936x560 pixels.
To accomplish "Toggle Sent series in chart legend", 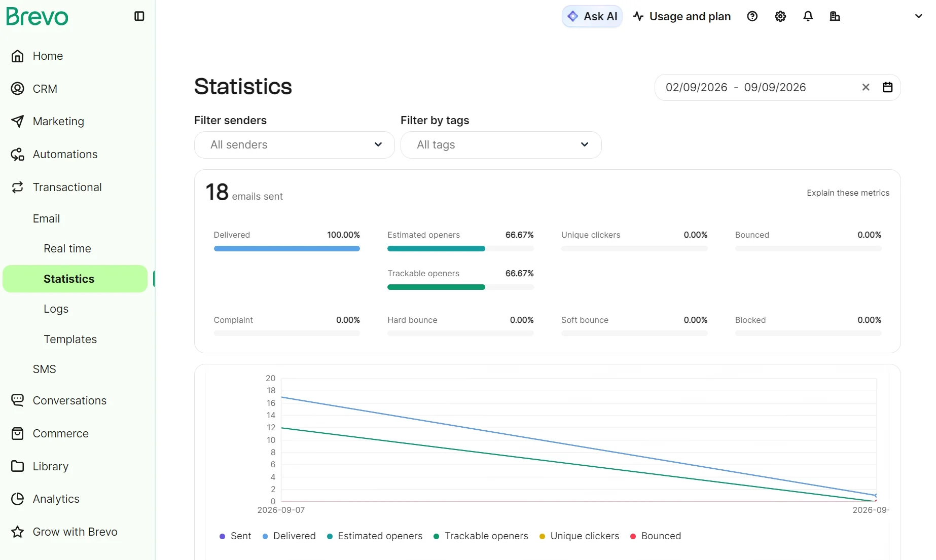I will [x=235, y=536].
